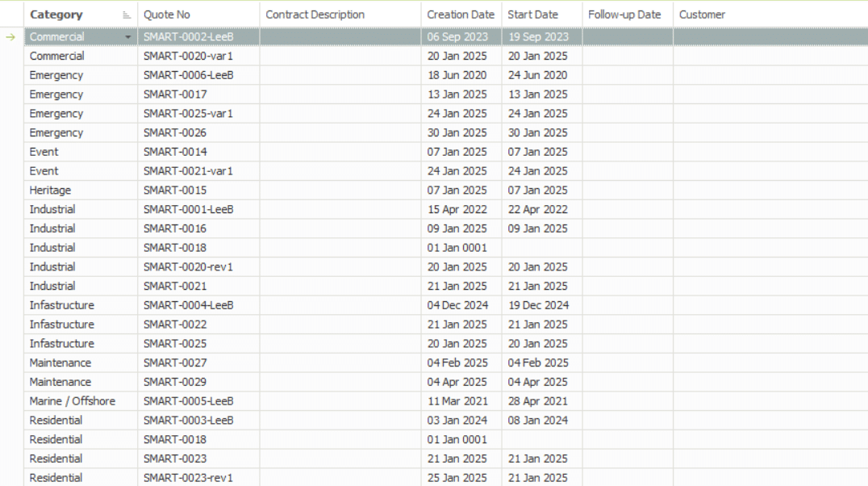868x486 pixels.
Task: Sort by Creation Date column header
Action: click(x=461, y=15)
